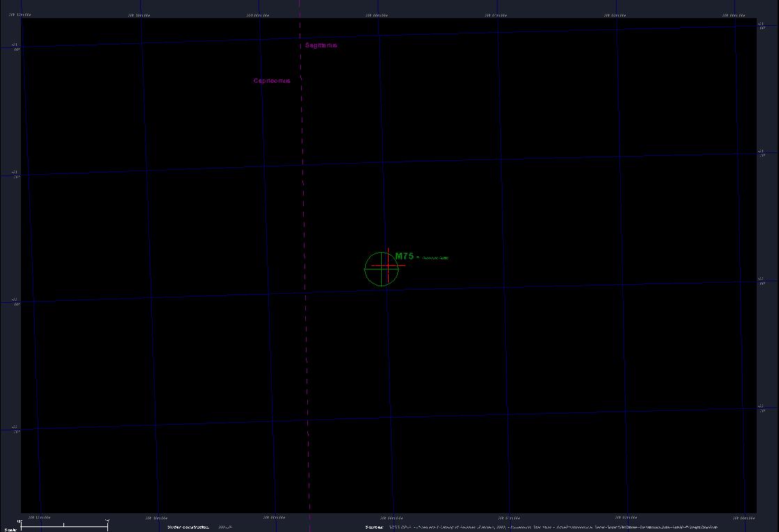Click the dashed magenta constellation boundary line

coord(304,209)
